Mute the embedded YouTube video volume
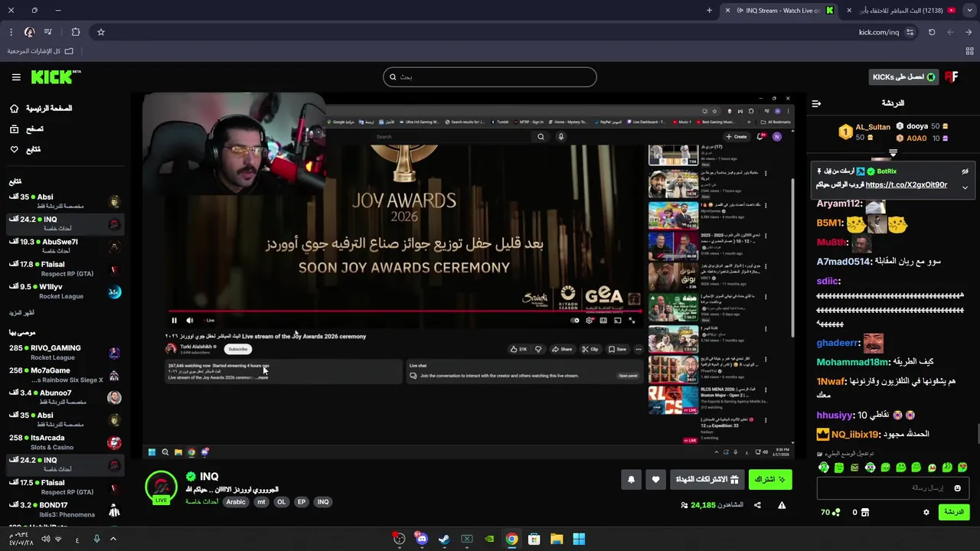980x551 pixels. (x=189, y=321)
